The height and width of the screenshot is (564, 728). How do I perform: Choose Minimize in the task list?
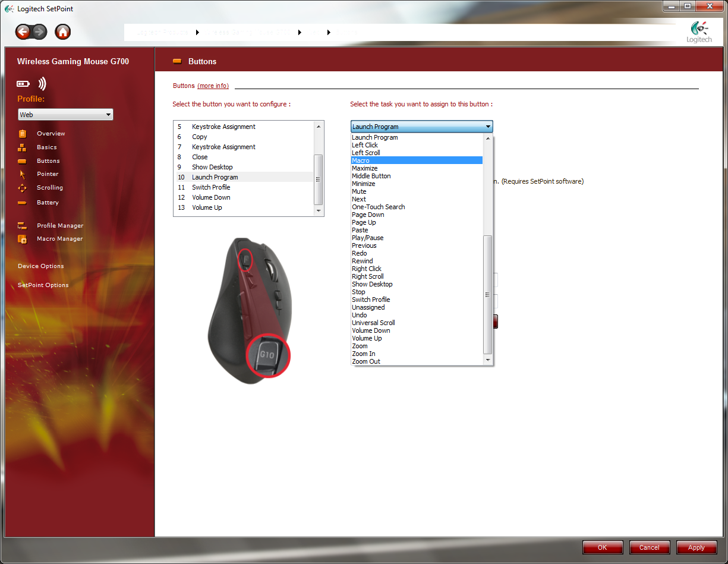tap(417, 184)
